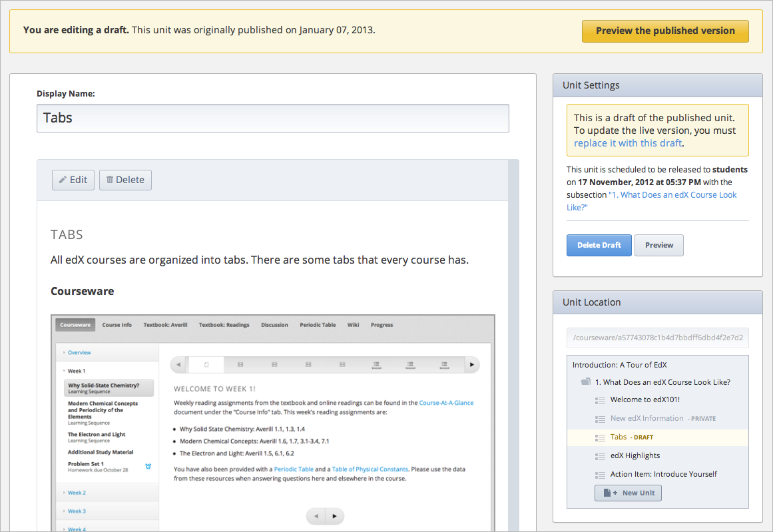Click Preview the published version button
The height and width of the screenshot is (532, 773).
click(x=664, y=31)
